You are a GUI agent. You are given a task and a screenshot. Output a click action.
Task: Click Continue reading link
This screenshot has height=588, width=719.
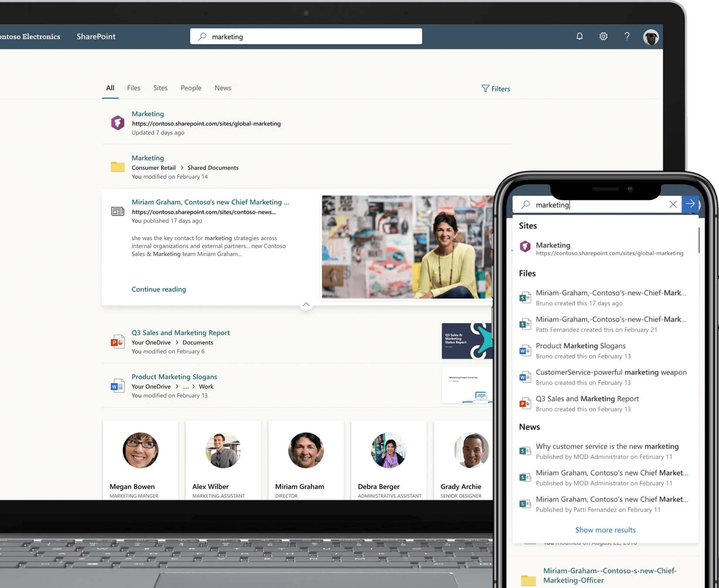(x=159, y=289)
